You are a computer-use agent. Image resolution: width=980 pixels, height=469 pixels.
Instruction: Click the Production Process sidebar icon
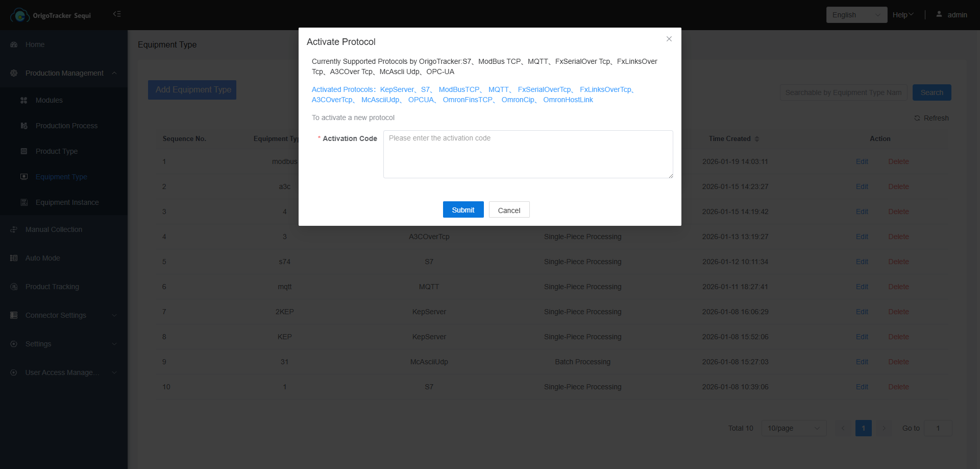tap(23, 126)
